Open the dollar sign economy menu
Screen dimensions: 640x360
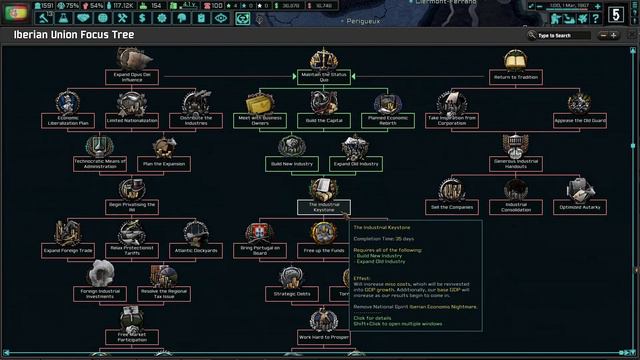pyautogui.click(x=142, y=18)
